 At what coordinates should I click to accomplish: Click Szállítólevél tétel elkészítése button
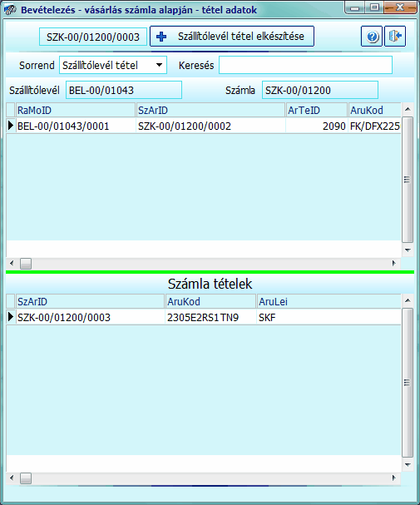(232, 37)
